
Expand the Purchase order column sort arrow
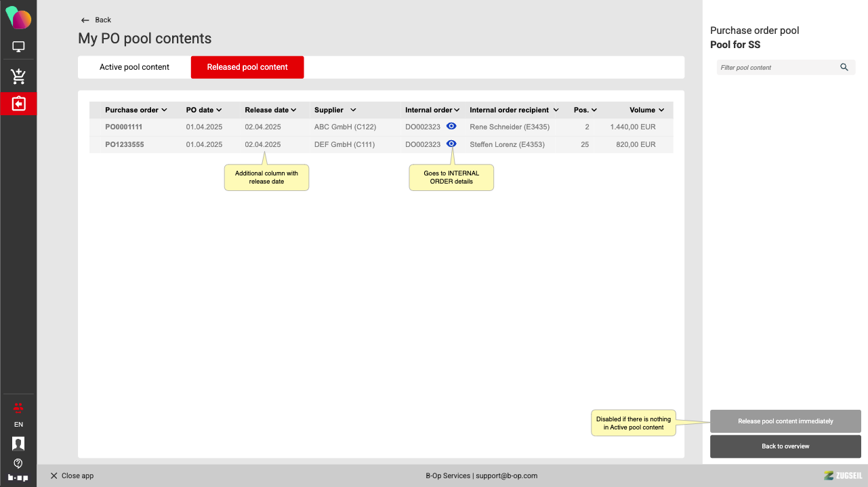coord(165,110)
